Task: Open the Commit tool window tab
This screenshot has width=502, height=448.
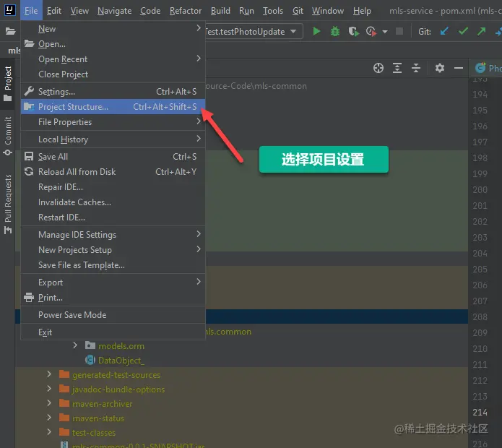Action: [x=8, y=136]
